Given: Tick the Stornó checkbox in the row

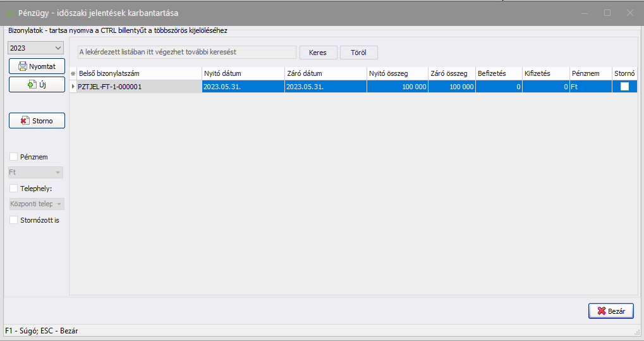Looking at the screenshot, I should (x=624, y=87).
